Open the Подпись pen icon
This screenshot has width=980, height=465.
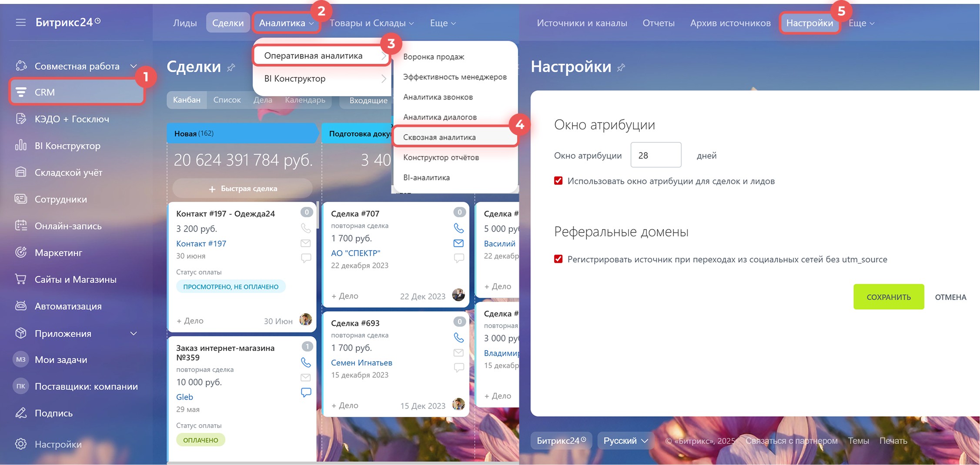pos(21,413)
